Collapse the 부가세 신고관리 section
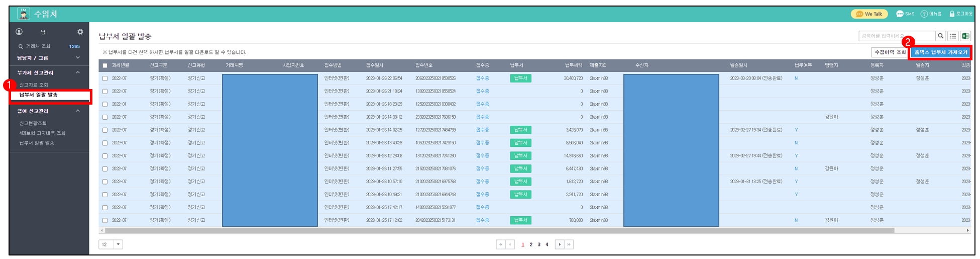980x259 pixels. (x=78, y=72)
